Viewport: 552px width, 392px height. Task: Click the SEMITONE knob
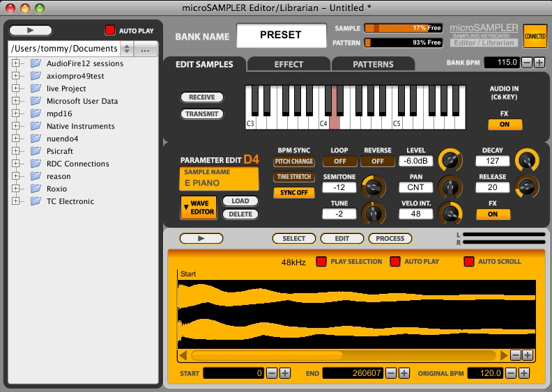374,187
